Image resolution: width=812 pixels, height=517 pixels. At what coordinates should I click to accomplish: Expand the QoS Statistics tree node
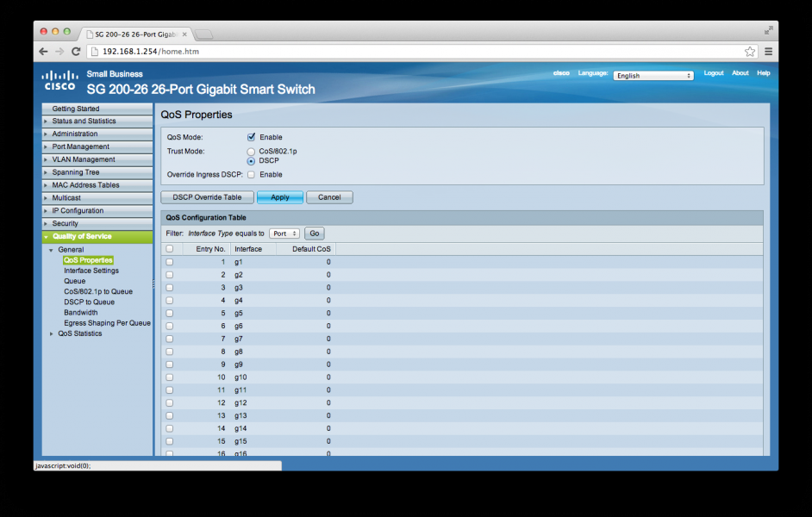pos(52,333)
